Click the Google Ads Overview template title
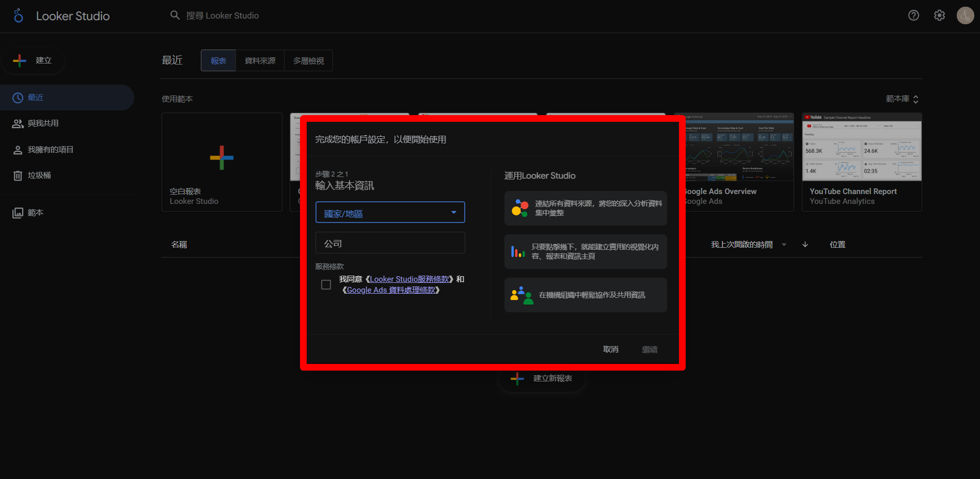Screen dimensions: 980x479 click(x=721, y=191)
